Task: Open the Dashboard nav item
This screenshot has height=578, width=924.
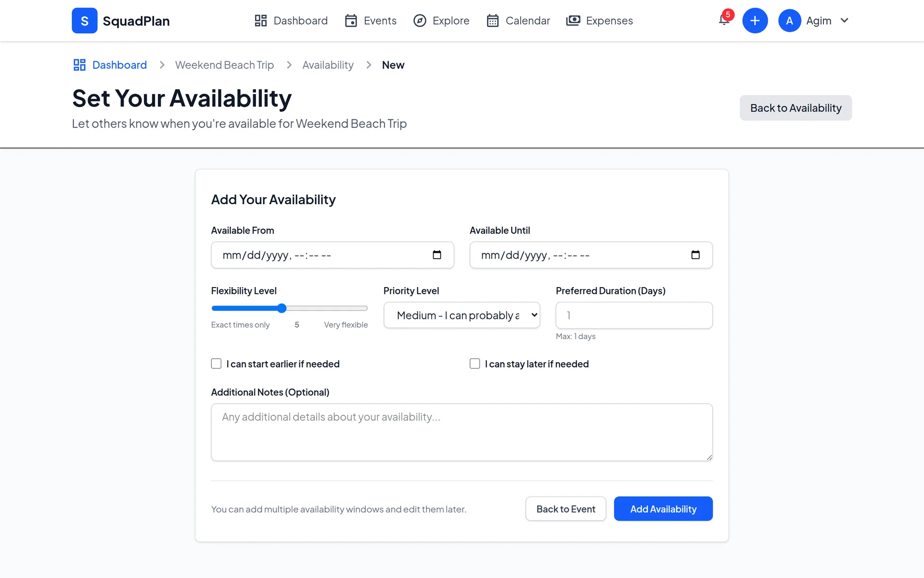Action: click(x=291, y=21)
